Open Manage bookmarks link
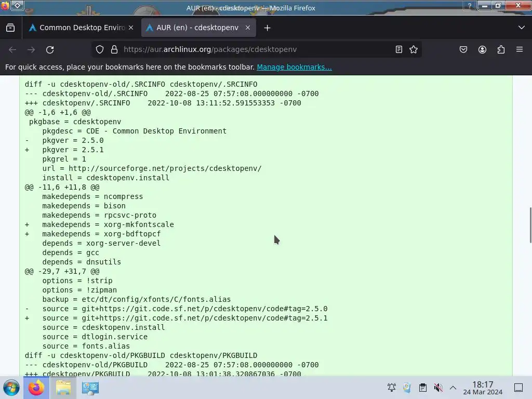Screen dimensions: 532x399 tap(294, 67)
